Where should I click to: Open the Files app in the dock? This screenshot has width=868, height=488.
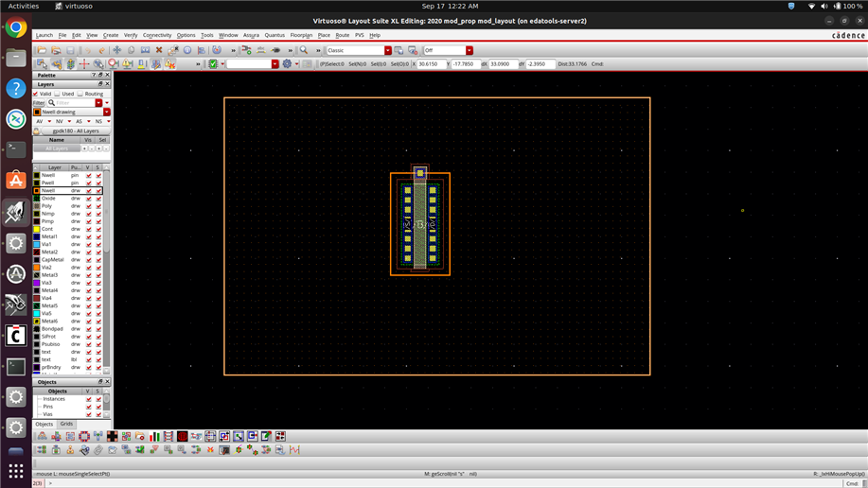pos(16,58)
